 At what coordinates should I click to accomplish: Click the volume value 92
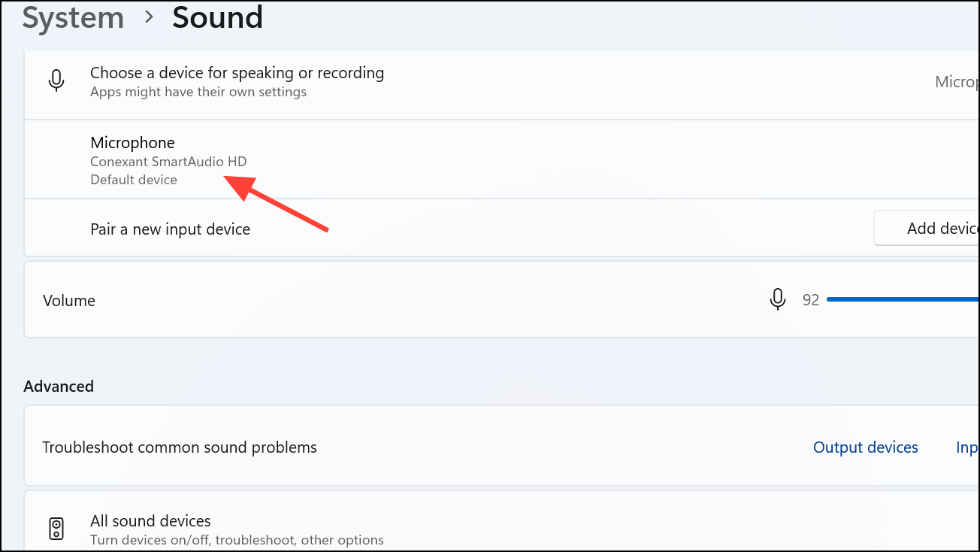click(811, 300)
